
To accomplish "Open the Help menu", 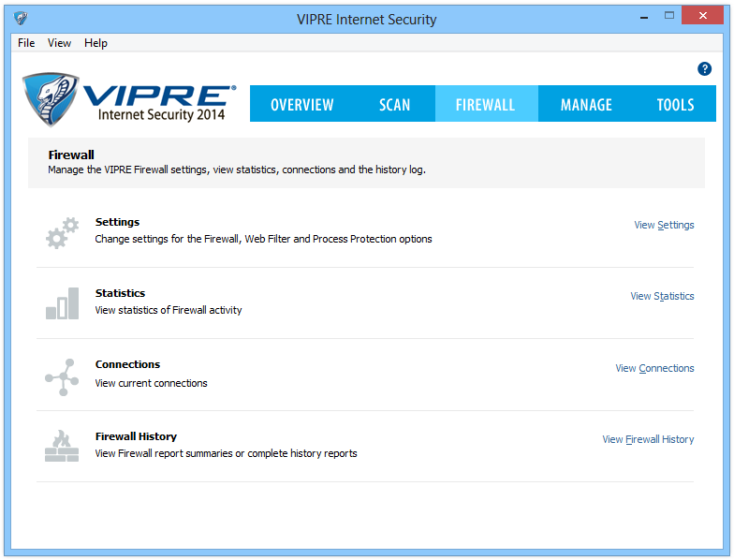I will tap(95, 43).
